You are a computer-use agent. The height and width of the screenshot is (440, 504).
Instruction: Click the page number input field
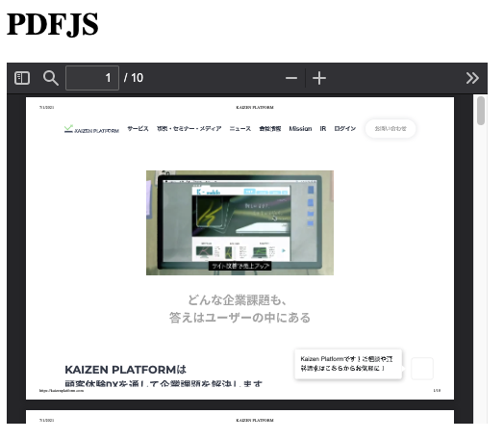[x=92, y=78]
